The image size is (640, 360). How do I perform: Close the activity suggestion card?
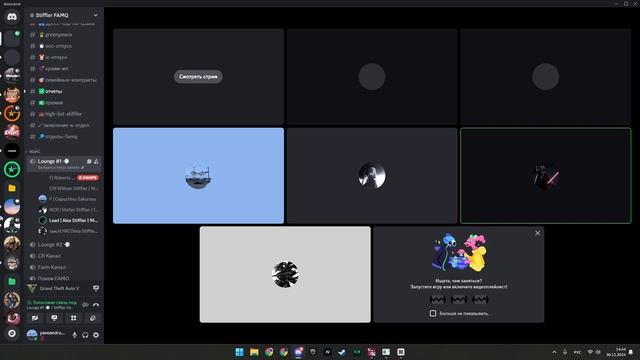(538, 233)
